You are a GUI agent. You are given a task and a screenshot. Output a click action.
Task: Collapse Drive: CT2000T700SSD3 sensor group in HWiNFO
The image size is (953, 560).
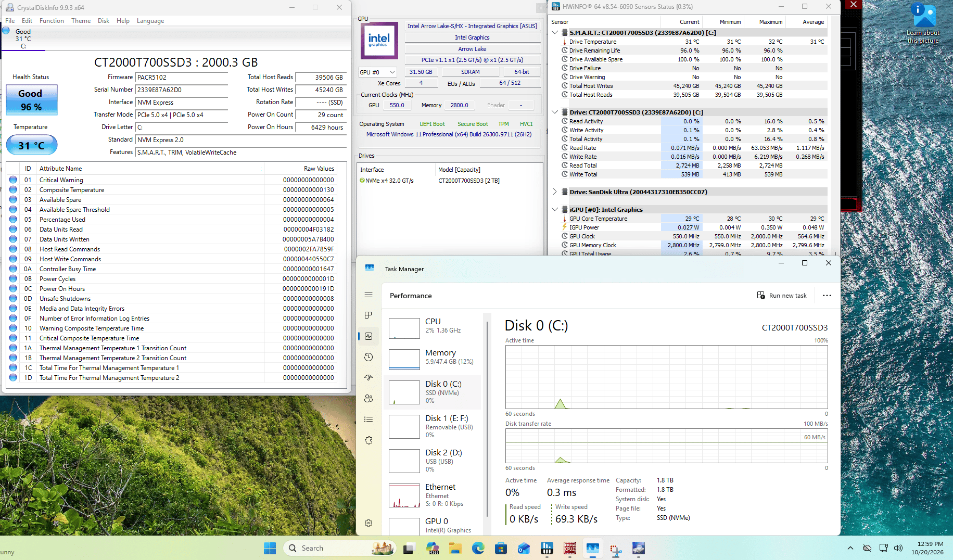point(555,112)
